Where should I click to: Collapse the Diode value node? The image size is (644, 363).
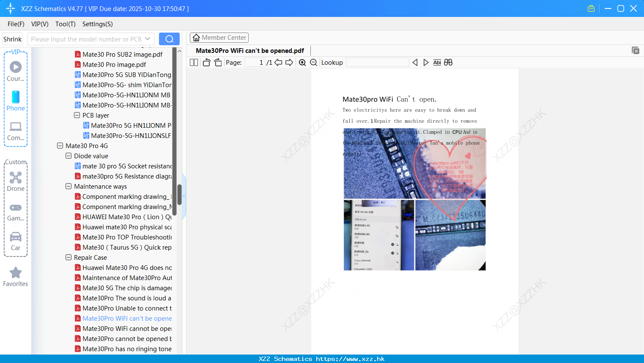69,156
